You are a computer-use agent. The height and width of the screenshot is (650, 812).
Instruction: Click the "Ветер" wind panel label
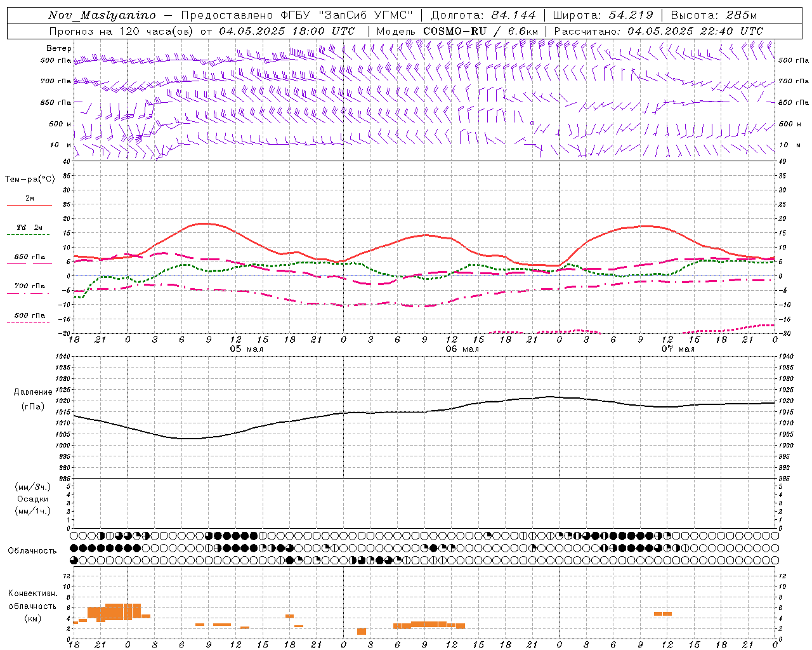pyautogui.click(x=59, y=48)
